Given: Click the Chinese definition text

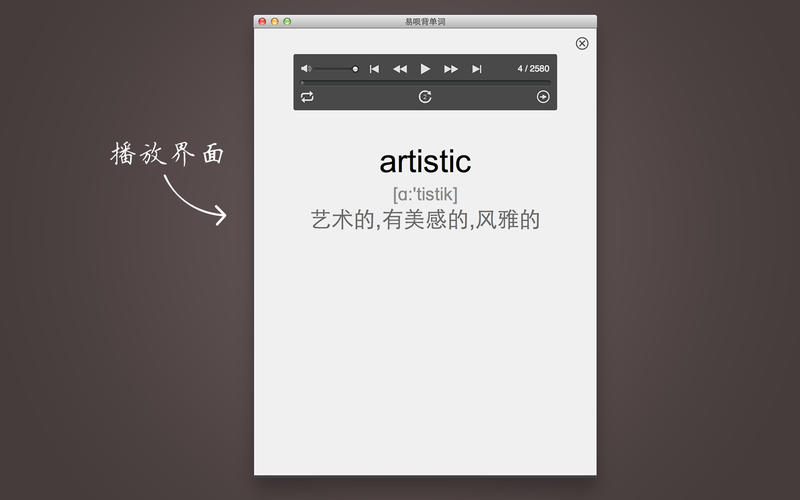Looking at the screenshot, I should [x=425, y=220].
